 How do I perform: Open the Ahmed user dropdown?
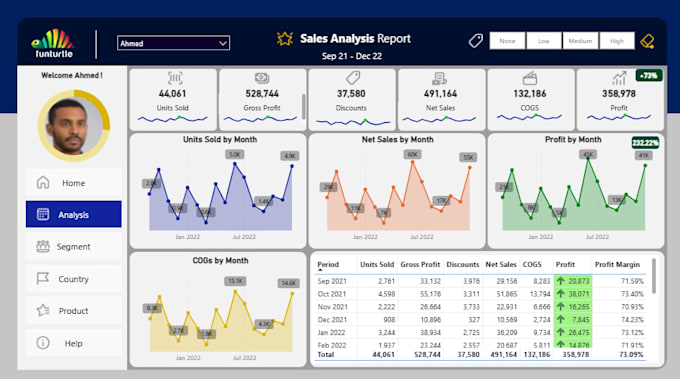point(173,43)
